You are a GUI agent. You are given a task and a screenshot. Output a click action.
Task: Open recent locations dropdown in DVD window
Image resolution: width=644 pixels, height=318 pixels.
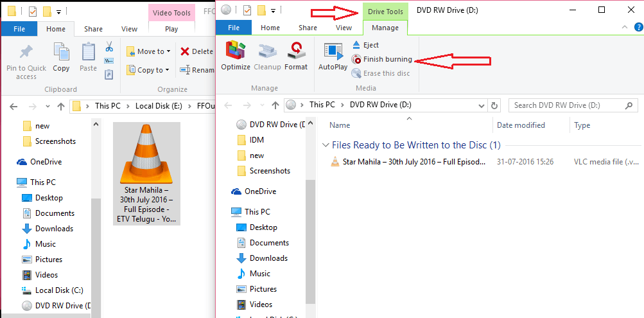(262, 105)
